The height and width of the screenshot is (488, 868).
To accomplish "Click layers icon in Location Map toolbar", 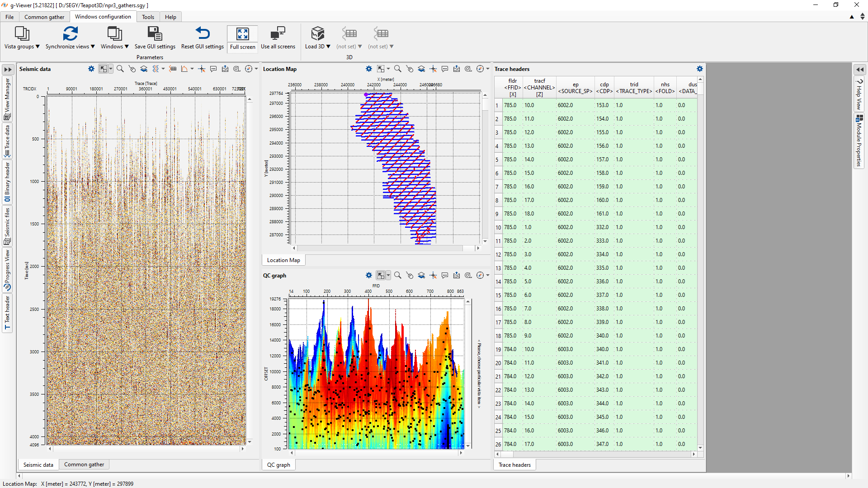I will point(421,69).
